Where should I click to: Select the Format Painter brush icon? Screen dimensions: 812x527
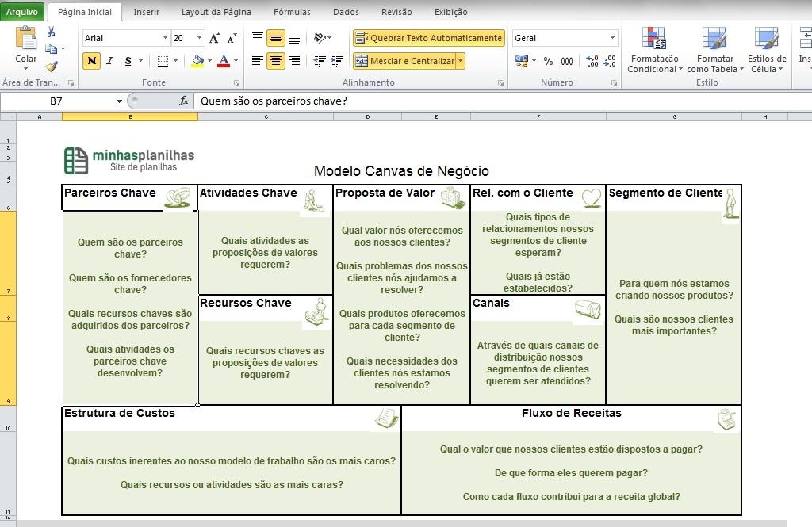(x=52, y=66)
